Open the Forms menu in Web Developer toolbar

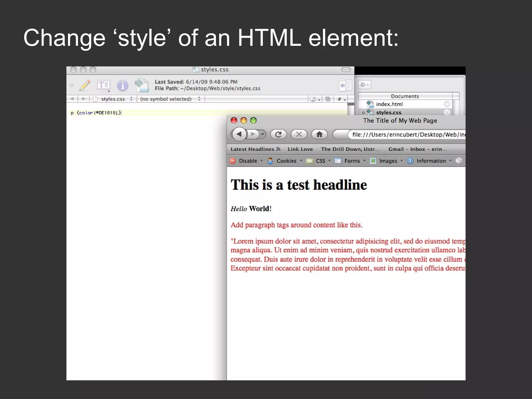tap(350, 161)
